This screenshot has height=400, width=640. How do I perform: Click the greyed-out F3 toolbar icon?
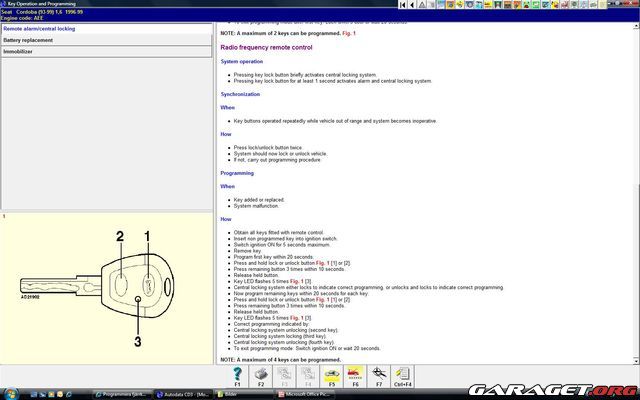click(284, 374)
